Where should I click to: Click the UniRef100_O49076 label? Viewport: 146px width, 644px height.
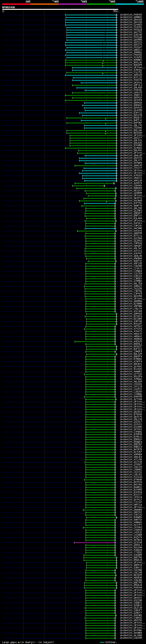tap(131, 93)
